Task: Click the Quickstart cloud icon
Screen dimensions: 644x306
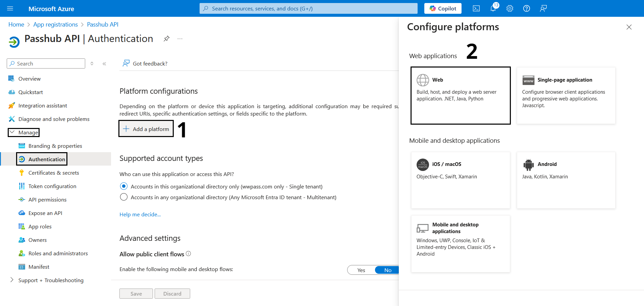Action: click(11, 92)
